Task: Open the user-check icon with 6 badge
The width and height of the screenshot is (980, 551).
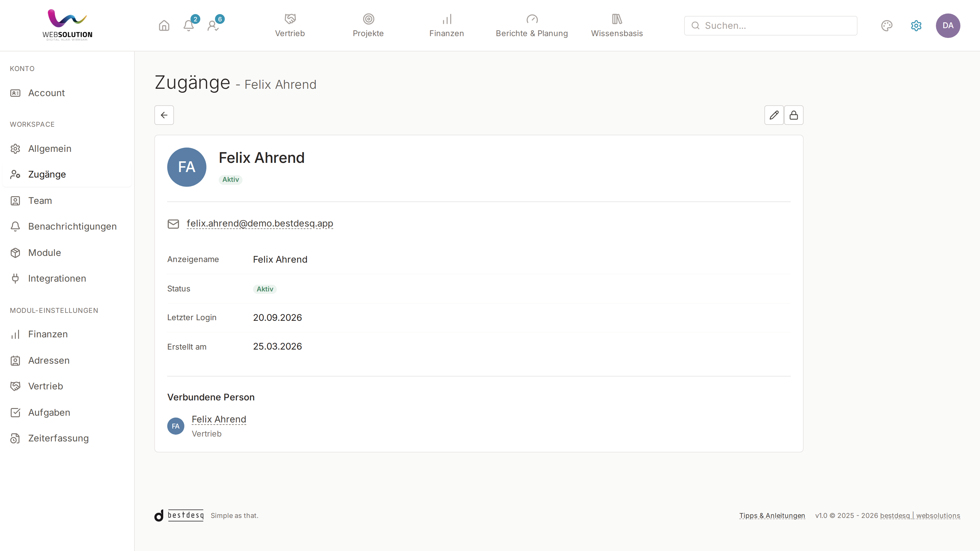Action: point(213,25)
